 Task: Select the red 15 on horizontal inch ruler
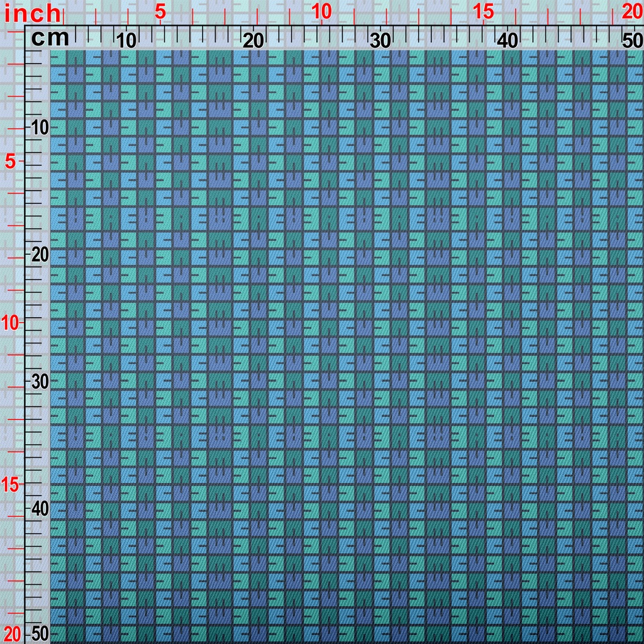[483, 12]
